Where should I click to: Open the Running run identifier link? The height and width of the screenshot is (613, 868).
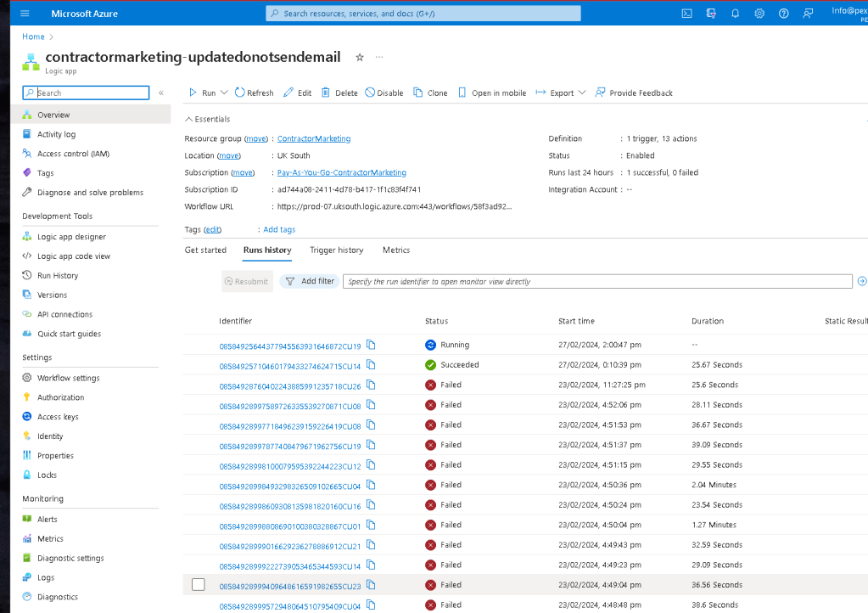click(x=290, y=346)
